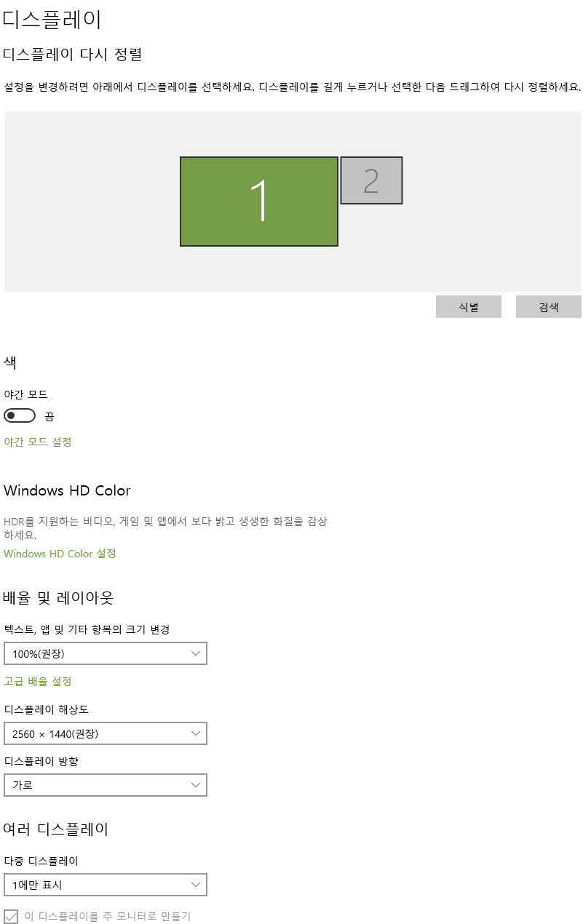Image resolution: width=583 pixels, height=924 pixels.
Task: Select display 1 thumbnail
Action: pos(258,200)
